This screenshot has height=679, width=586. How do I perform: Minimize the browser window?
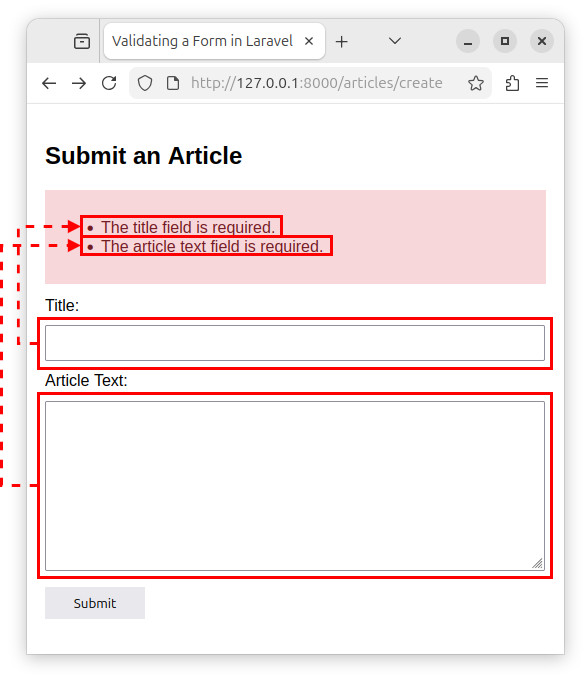click(x=468, y=41)
